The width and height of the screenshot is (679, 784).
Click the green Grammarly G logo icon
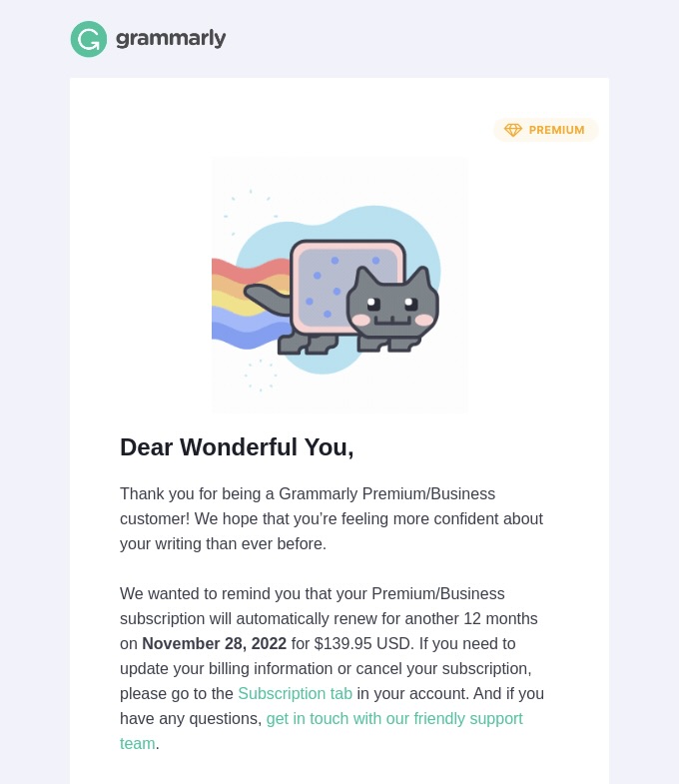88,39
